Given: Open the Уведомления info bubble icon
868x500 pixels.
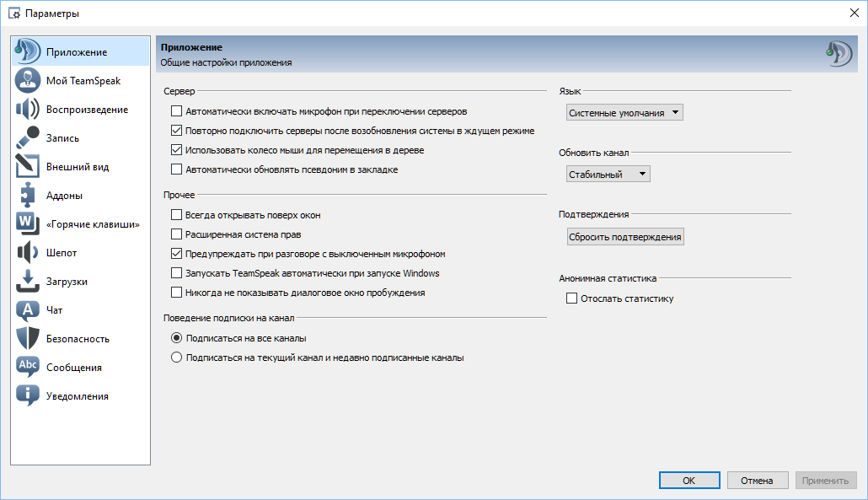Looking at the screenshot, I should [28, 396].
